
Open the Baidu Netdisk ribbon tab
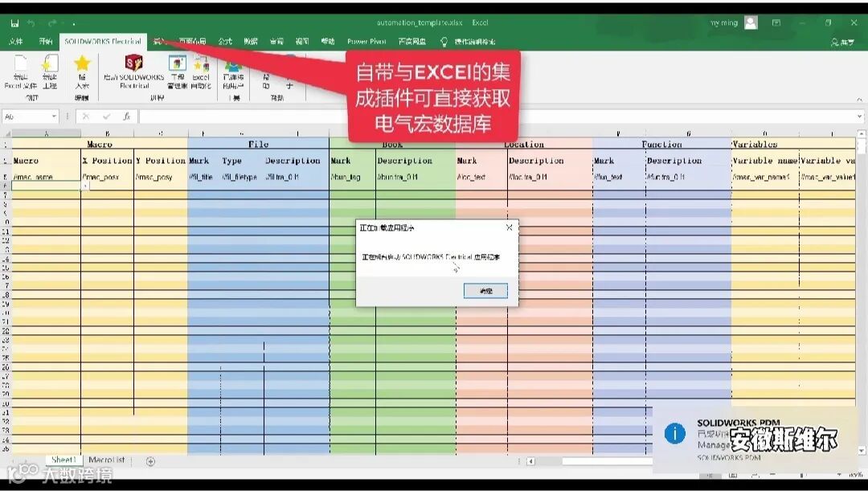pyautogui.click(x=412, y=42)
